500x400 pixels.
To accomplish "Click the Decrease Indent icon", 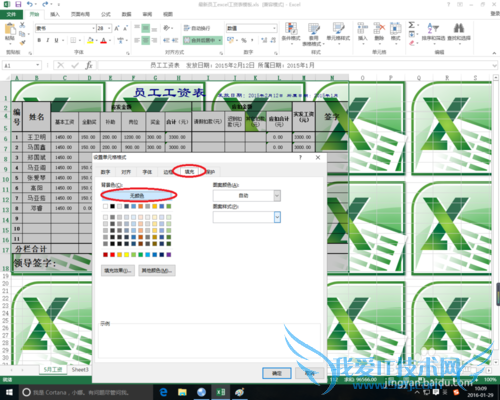I will click(x=166, y=40).
